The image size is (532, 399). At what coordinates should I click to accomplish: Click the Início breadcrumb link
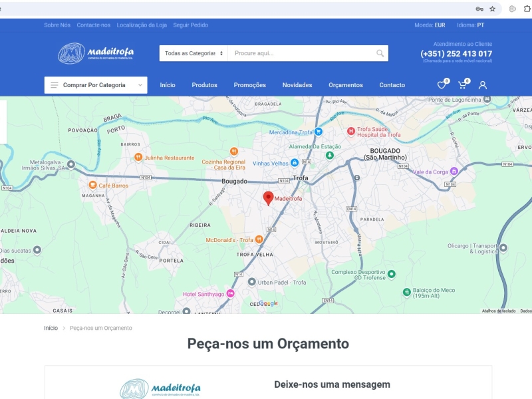(x=51, y=328)
